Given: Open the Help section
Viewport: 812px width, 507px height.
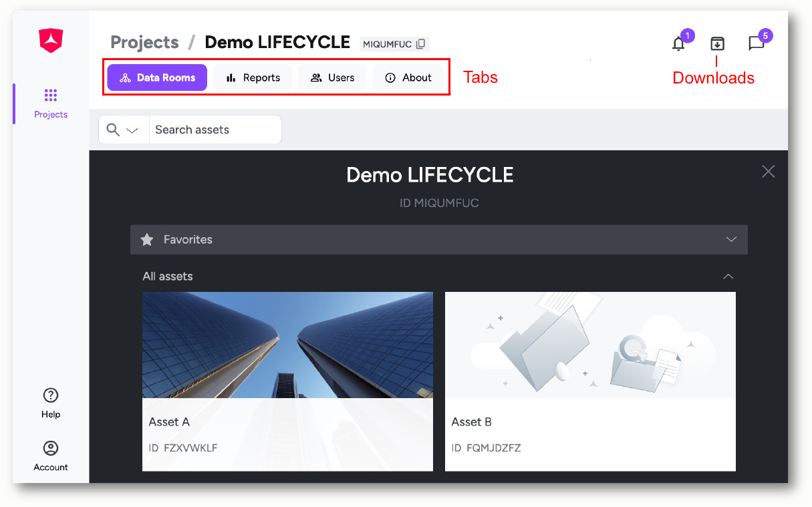Looking at the screenshot, I should (x=51, y=403).
